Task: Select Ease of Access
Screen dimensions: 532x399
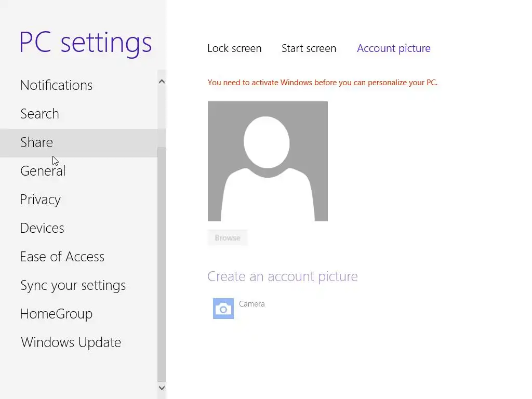Action: coord(62,257)
